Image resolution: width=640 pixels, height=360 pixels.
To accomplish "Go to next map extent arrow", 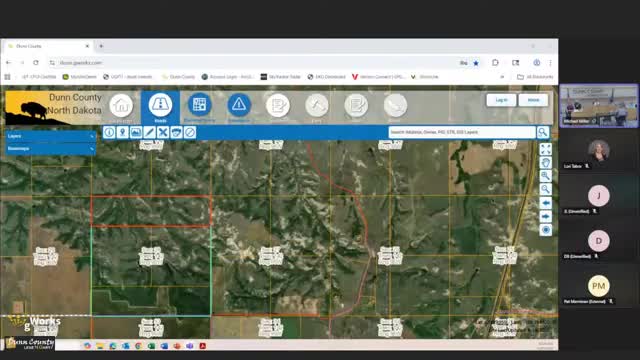I will [x=546, y=216].
